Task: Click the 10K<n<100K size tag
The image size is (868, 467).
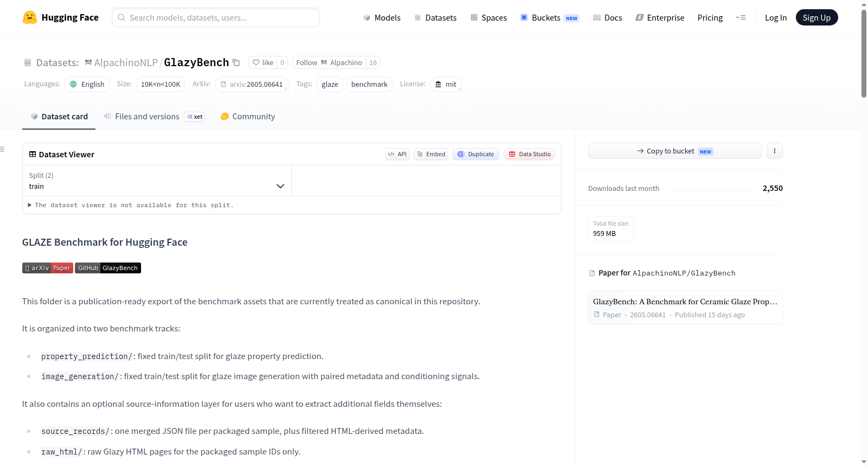Action: click(x=161, y=84)
